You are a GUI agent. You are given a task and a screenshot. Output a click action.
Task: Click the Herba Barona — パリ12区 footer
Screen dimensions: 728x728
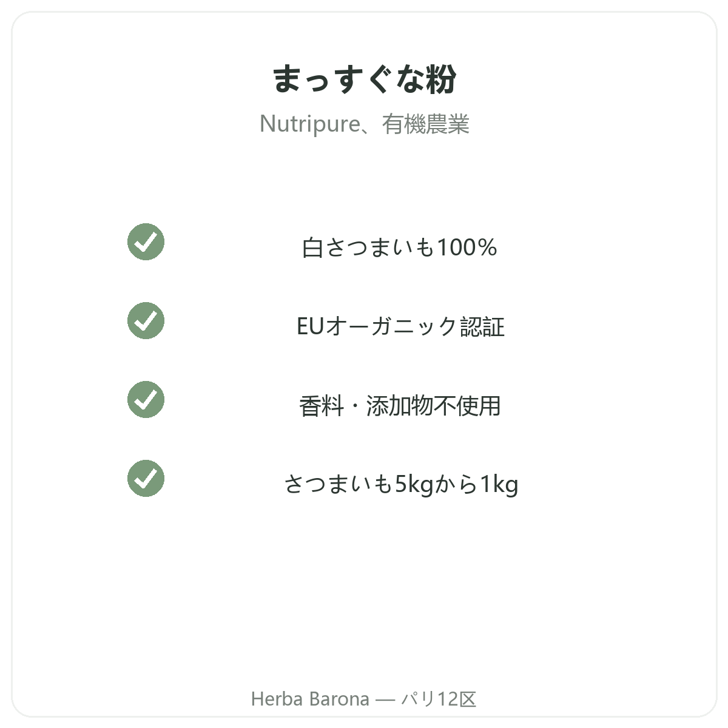click(x=364, y=699)
